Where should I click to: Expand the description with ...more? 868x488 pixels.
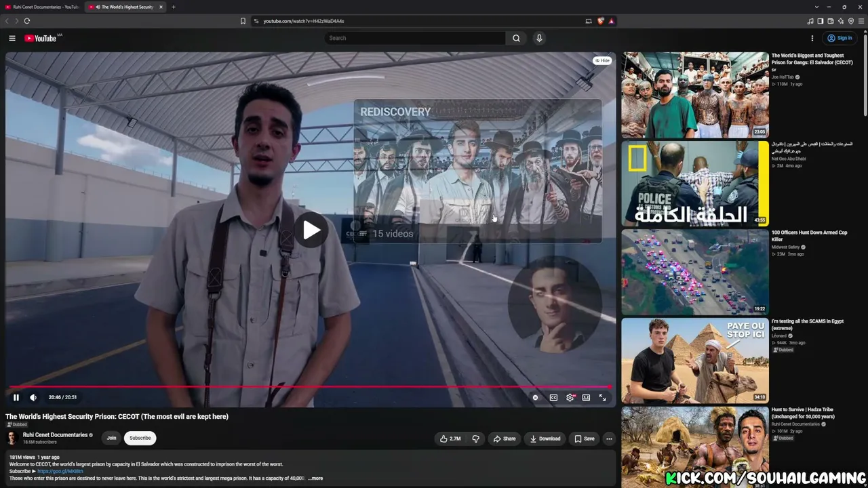pyautogui.click(x=315, y=478)
